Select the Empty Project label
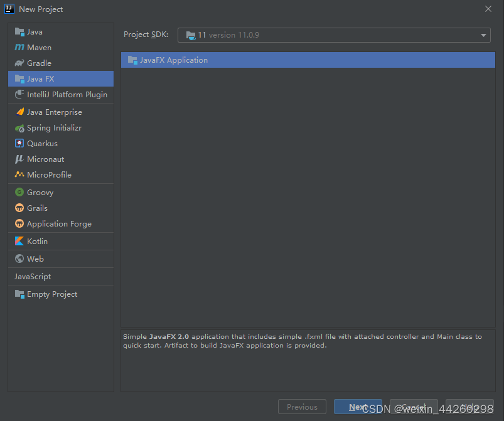This screenshot has width=504, height=421. 52,294
